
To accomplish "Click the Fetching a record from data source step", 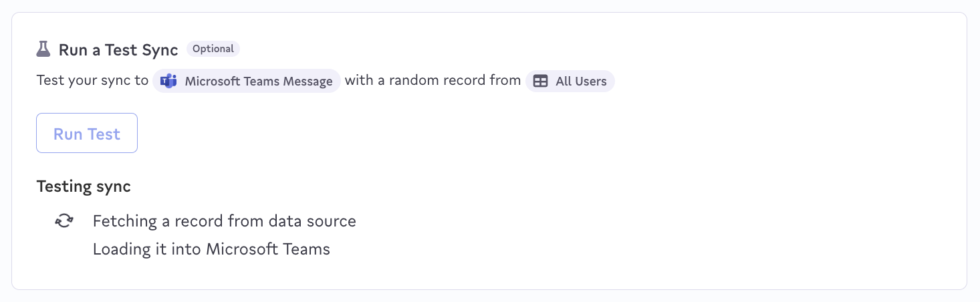I will [224, 221].
